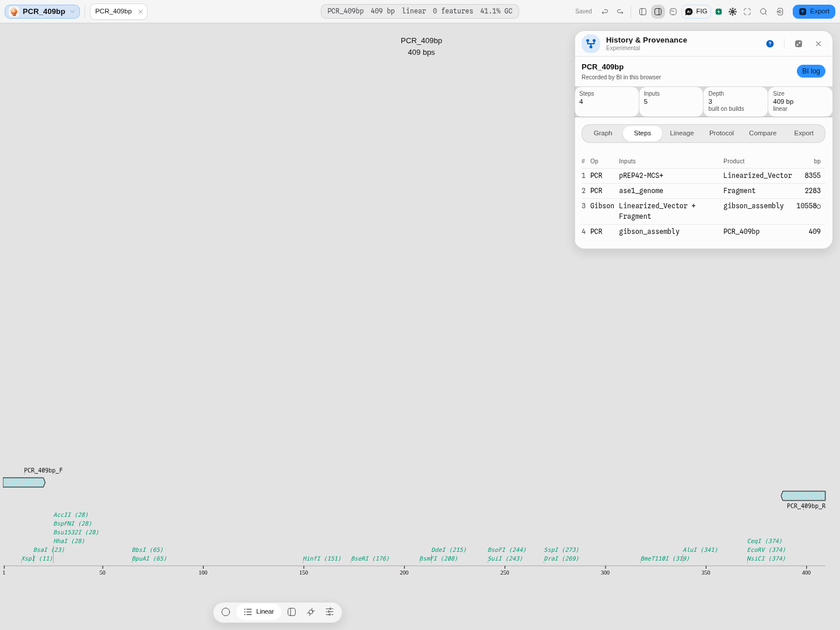840x630 pixels.
Task: Open the Compare tab
Action: 762,134
